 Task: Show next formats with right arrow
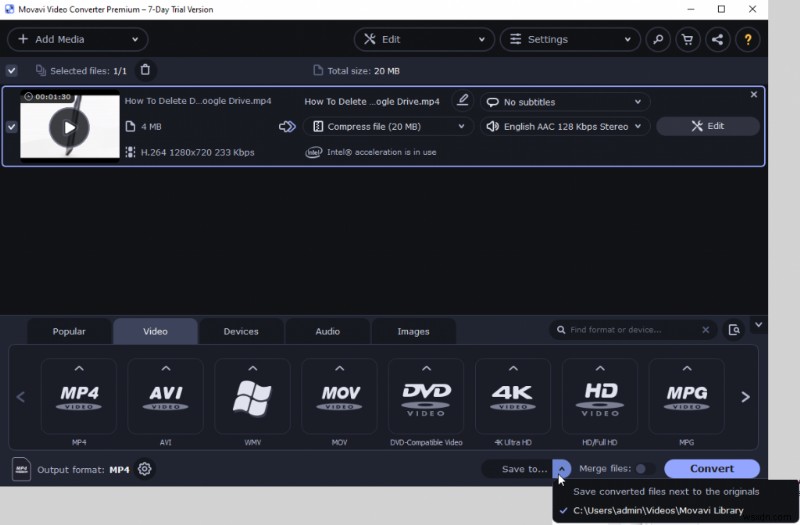[745, 397]
